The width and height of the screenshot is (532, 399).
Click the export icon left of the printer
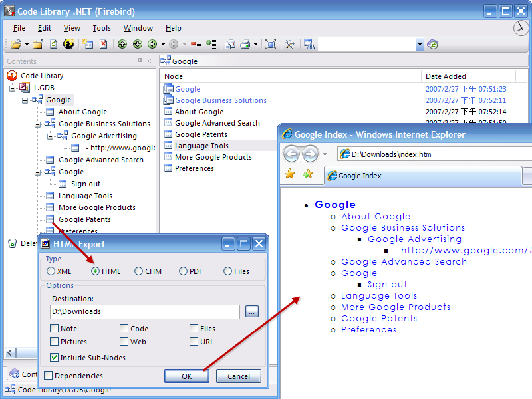pyautogui.click(x=230, y=44)
